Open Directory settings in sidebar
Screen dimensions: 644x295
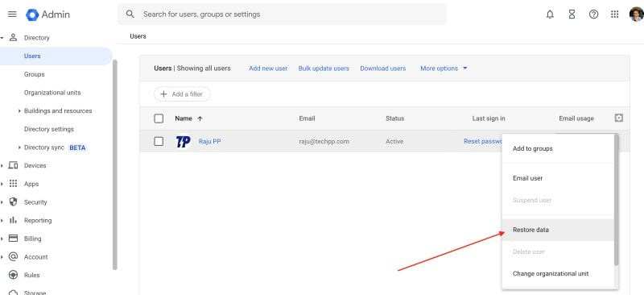49,129
